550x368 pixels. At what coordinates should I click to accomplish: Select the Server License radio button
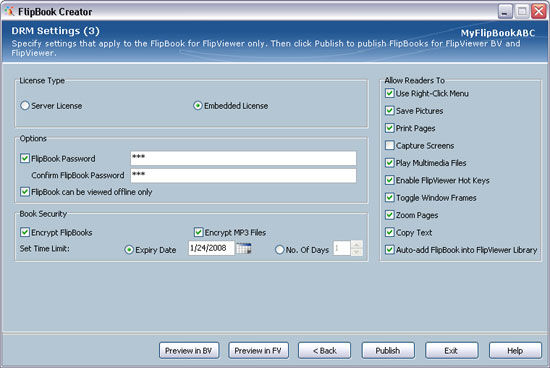point(25,105)
